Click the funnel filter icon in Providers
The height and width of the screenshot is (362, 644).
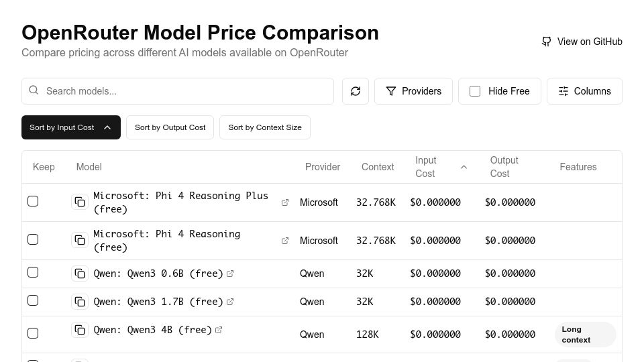point(391,91)
